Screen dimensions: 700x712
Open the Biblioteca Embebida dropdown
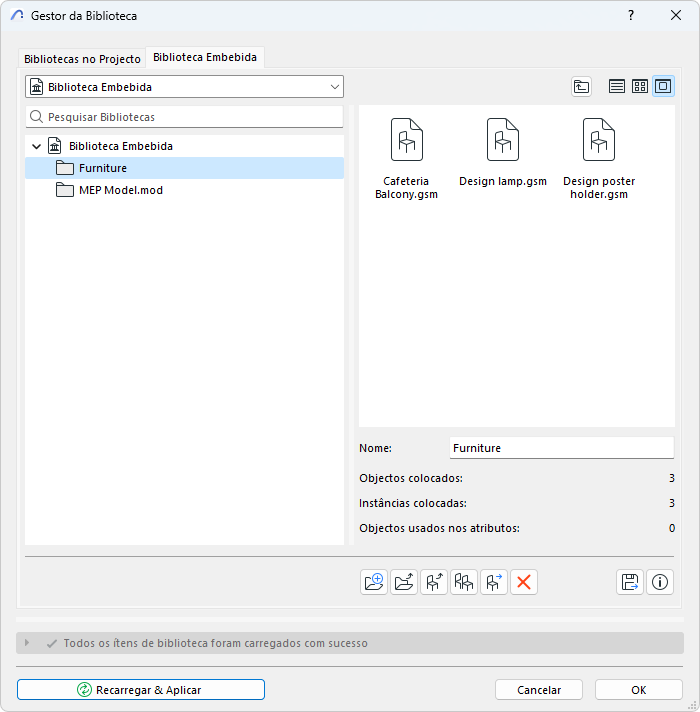pos(184,87)
